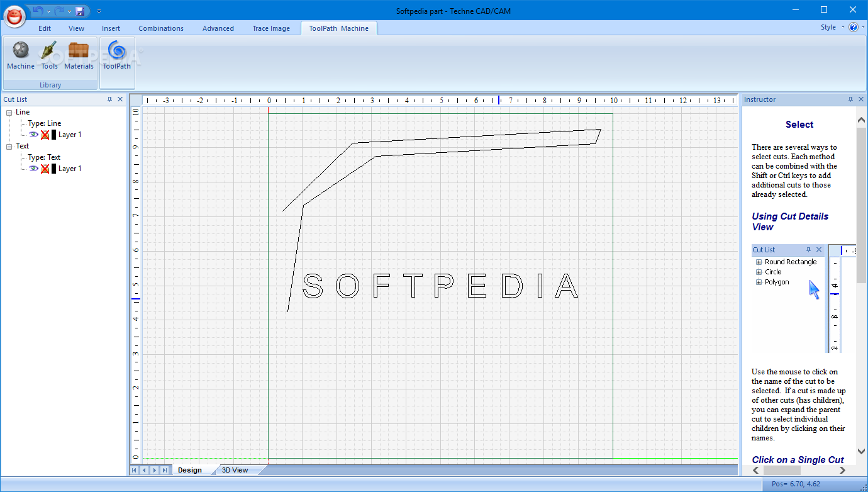
Task: Open the Undo history dropdown arrow
Action: (x=48, y=11)
